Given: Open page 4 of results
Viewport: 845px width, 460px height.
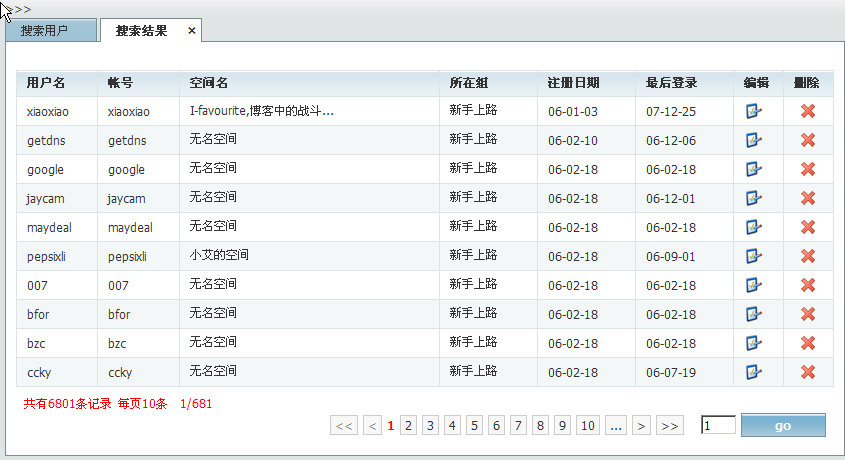Looking at the screenshot, I should [x=452, y=426].
